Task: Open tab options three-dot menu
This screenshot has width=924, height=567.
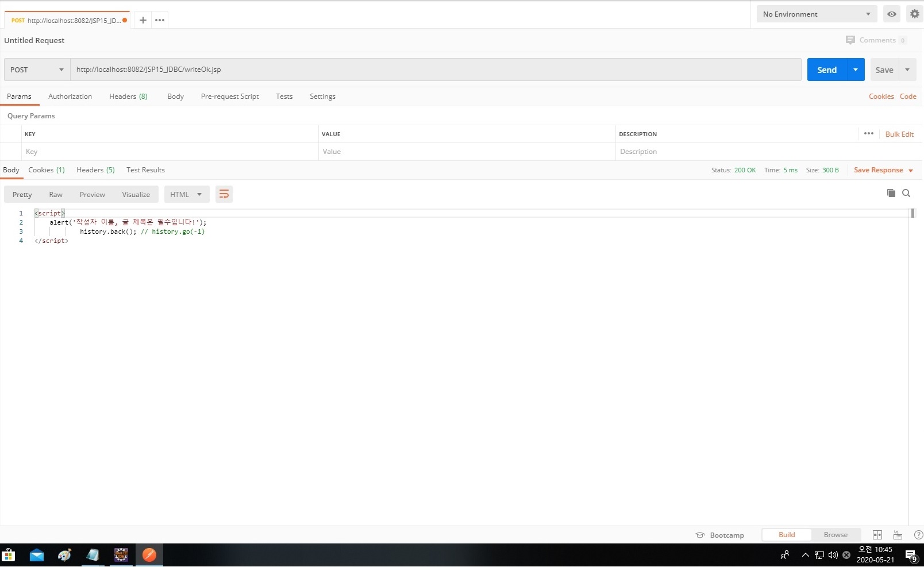Action: click(x=160, y=20)
